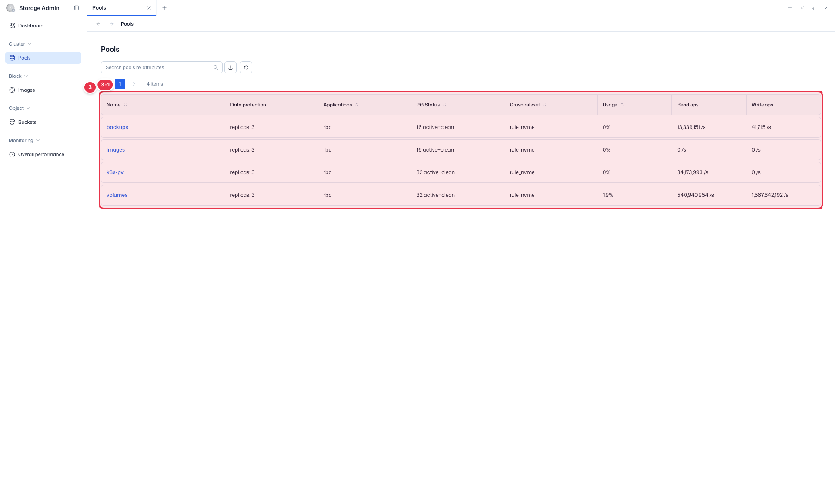Collapse the sidebar panel icon
835x504 pixels.
click(x=77, y=8)
